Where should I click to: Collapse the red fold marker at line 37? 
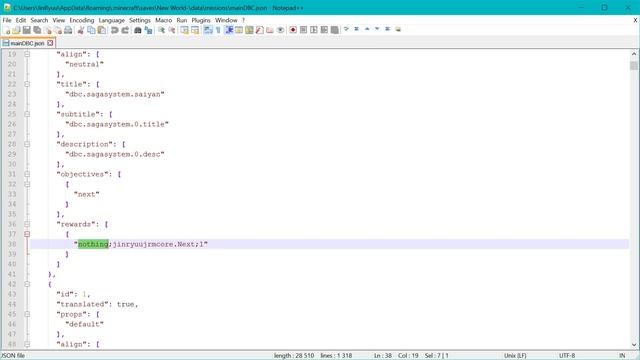[27, 234]
